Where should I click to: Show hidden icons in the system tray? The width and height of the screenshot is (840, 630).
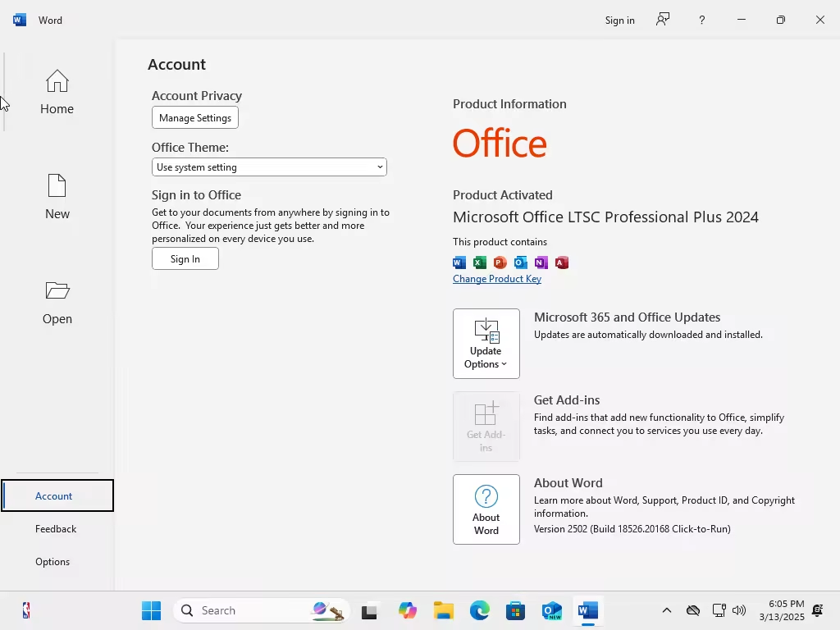coord(666,610)
